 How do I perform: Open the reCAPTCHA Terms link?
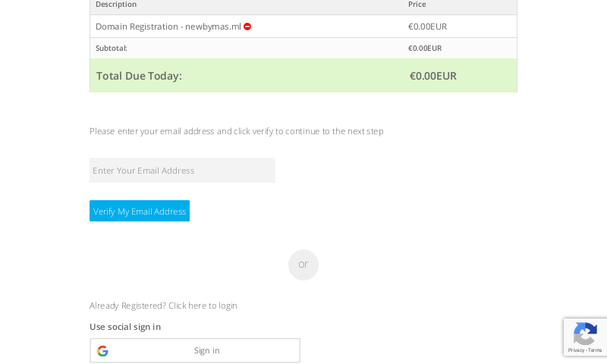596,350
